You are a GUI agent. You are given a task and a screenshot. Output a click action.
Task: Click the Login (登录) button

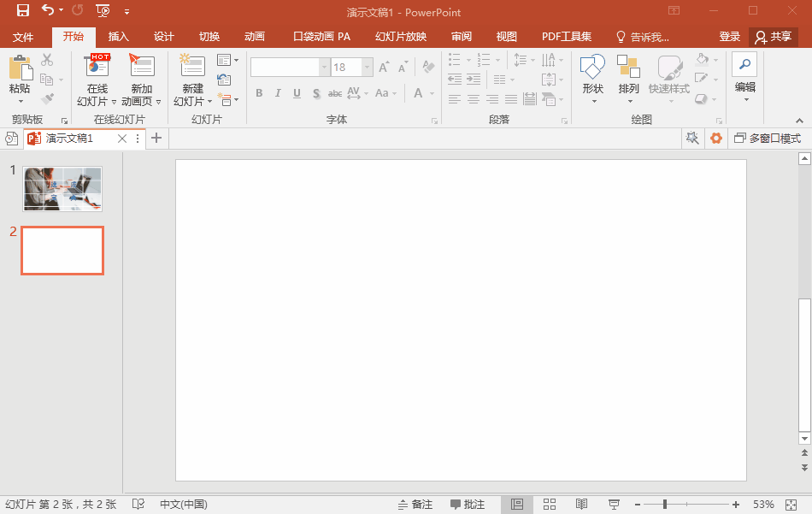729,37
